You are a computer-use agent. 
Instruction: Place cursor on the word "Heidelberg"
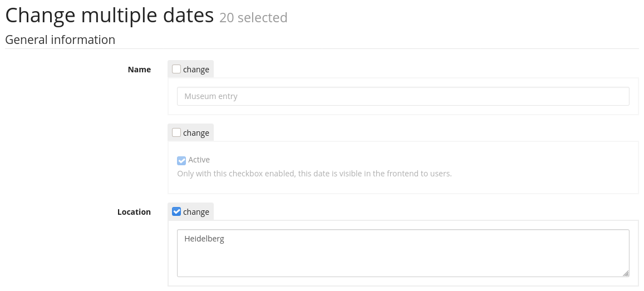click(204, 239)
